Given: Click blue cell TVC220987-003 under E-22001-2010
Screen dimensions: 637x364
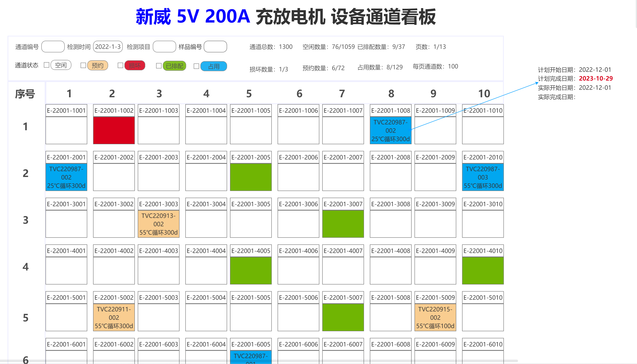Looking at the screenshot, I should click(483, 177).
